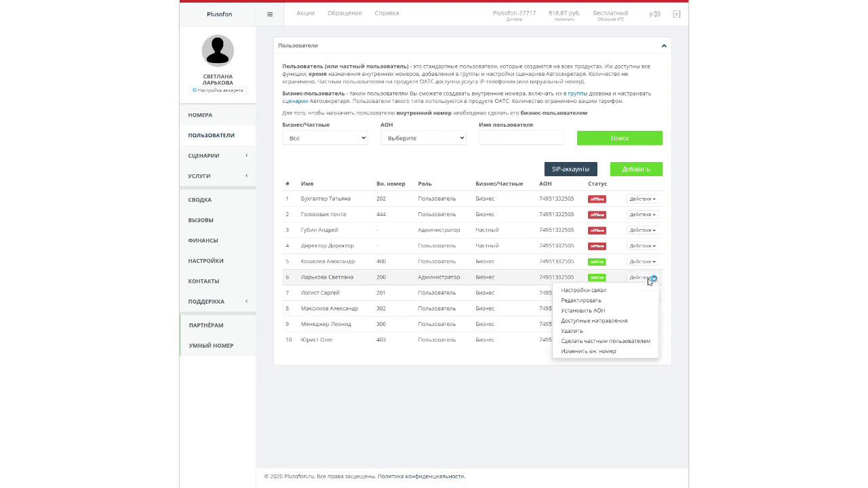Screen dimensions: 868x488
Task: Toggle the hamburger sidebar menu icon
Action: tap(270, 14)
